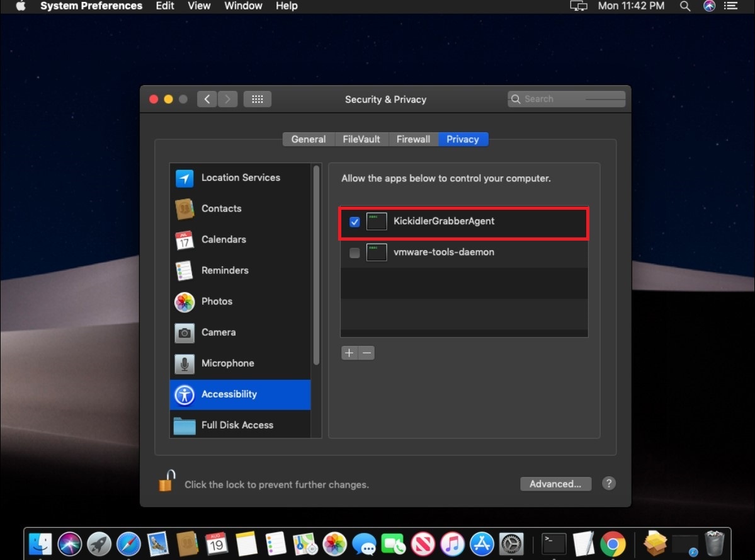Open the Privacy tab
Image resolution: width=755 pixels, height=560 pixels.
click(463, 139)
